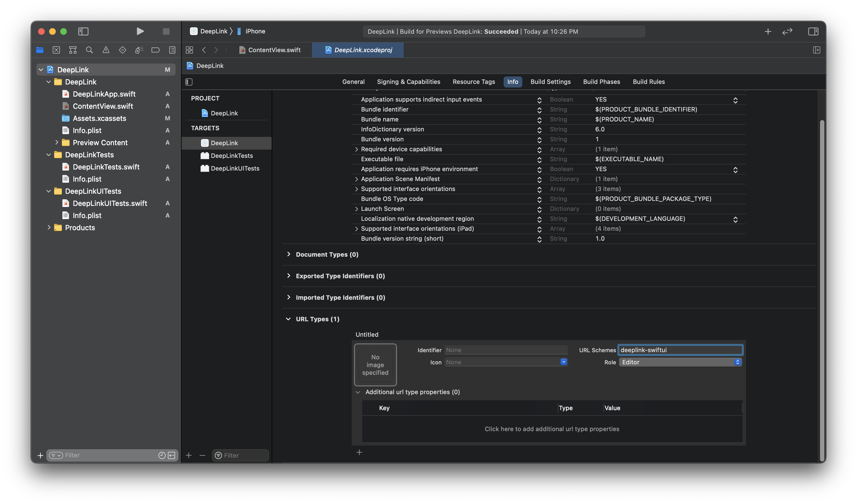This screenshot has height=504, width=857.
Task: Expand the Document Types section
Action: pyautogui.click(x=289, y=254)
